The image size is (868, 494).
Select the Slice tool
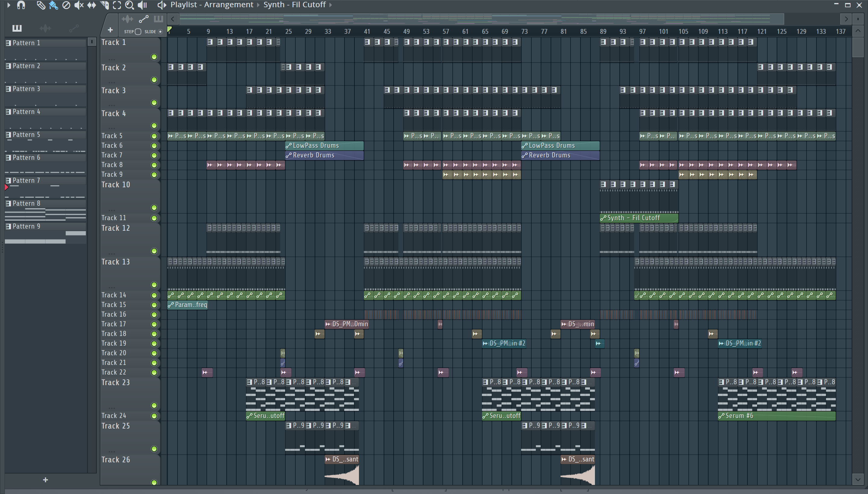(104, 5)
